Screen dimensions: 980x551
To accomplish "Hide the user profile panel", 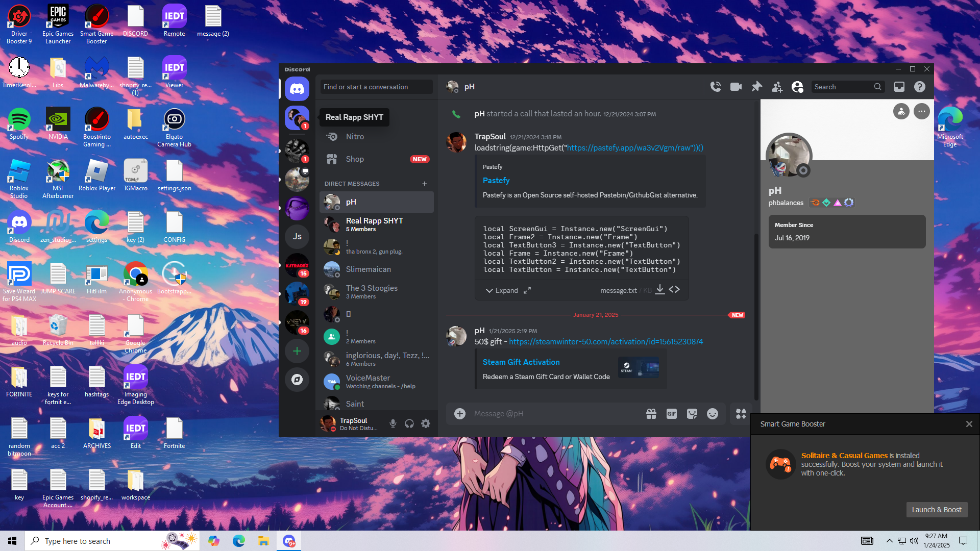I will (x=797, y=87).
